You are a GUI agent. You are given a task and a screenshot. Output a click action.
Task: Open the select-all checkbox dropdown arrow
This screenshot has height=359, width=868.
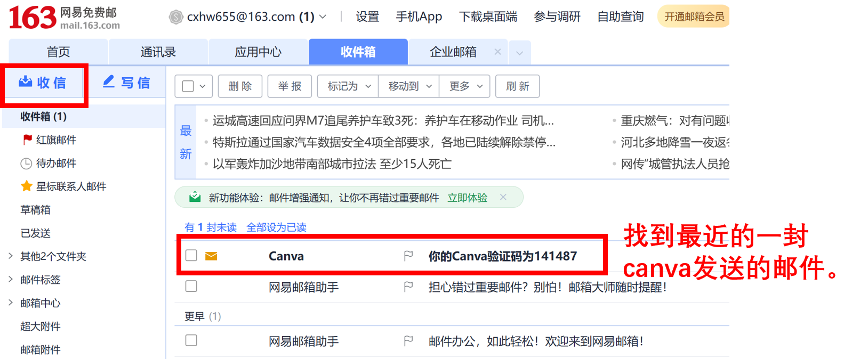click(203, 86)
